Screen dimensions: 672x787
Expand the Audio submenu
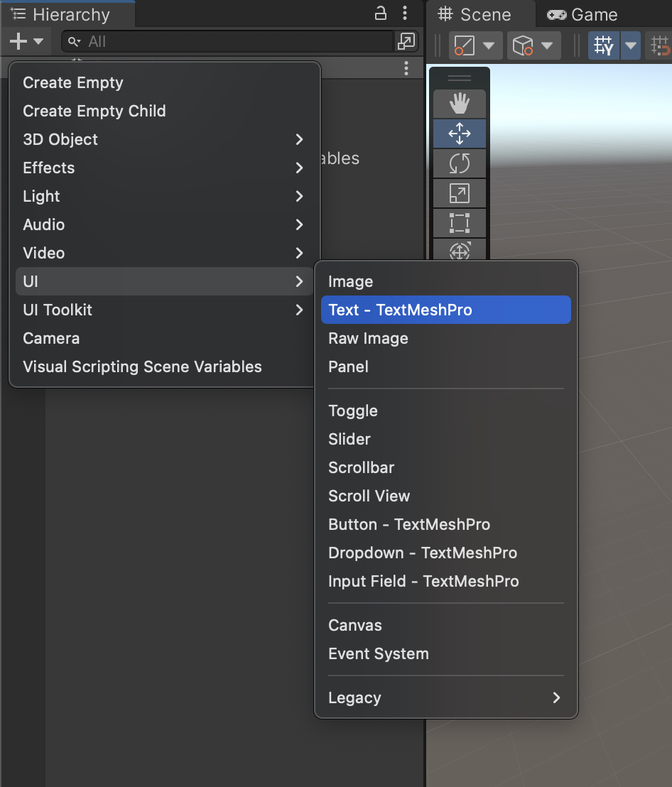tap(165, 224)
